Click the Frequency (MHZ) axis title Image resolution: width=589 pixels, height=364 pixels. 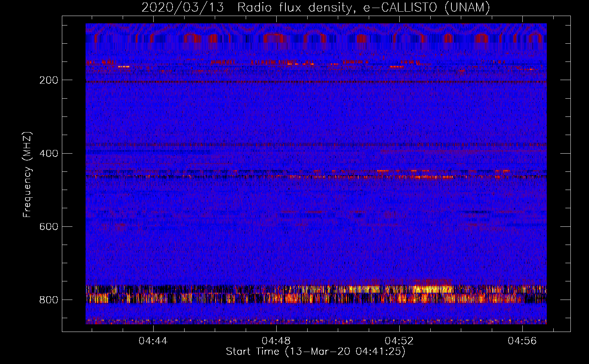27,174
